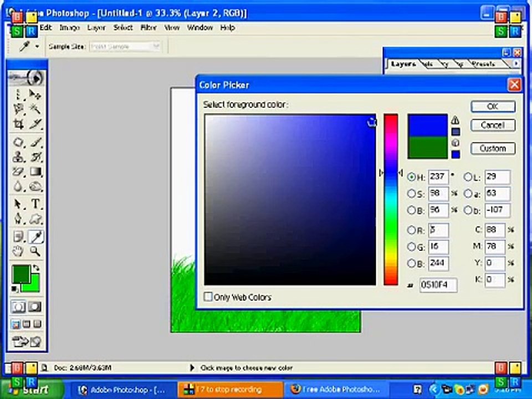Select the Clone Stamp tool
The width and height of the screenshot is (532, 399).
point(18,157)
